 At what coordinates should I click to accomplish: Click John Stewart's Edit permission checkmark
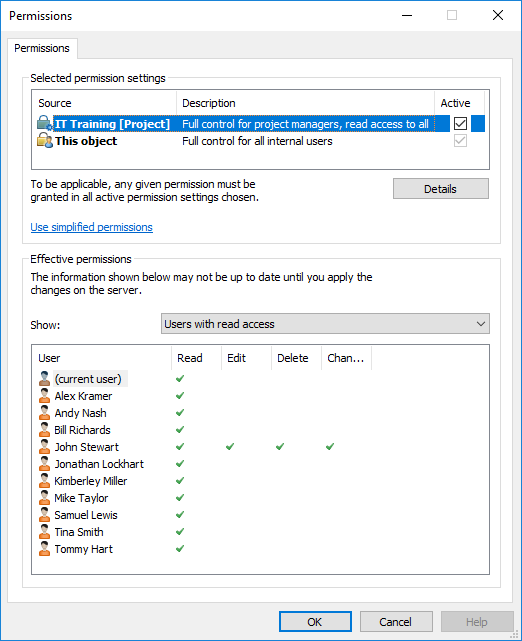click(x=230, y=447)
